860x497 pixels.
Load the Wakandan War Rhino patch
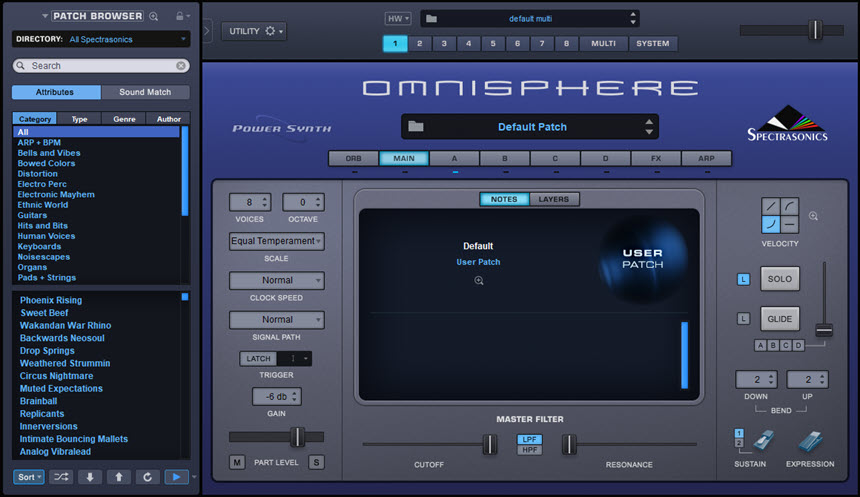(x=65, y=325)
